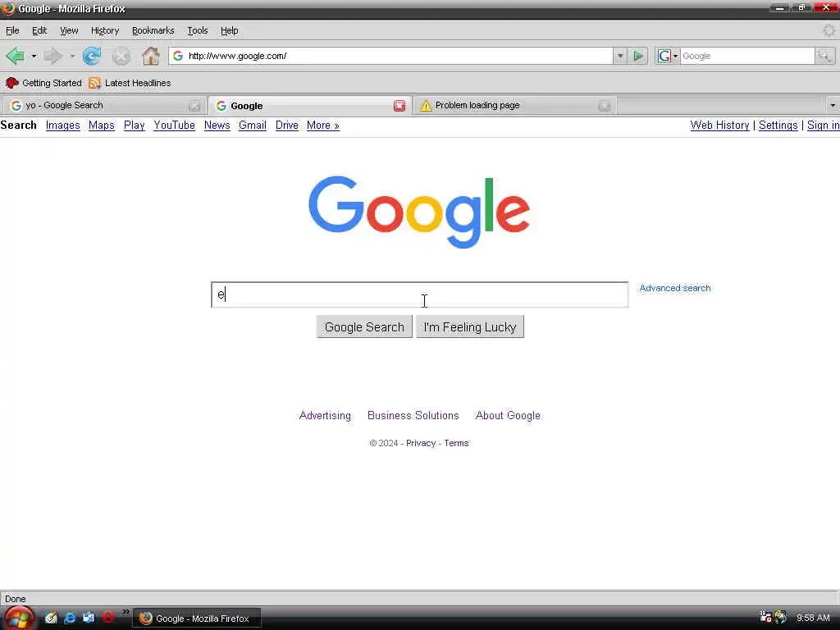
Task: Click the Firefox taskbar window button
Action: 197,619
